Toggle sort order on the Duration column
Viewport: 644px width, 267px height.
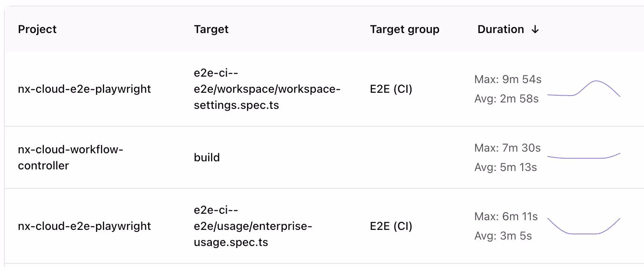pos(501,29)
